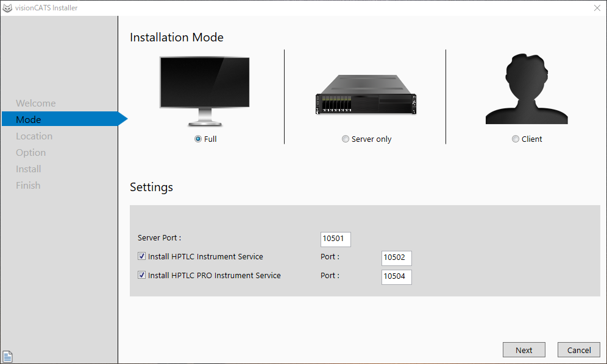Edit the HPTLC Instrument Service port 10502
Image resolution: width=607 pixels, height=364 pixels.
click(x=396, y=258)
